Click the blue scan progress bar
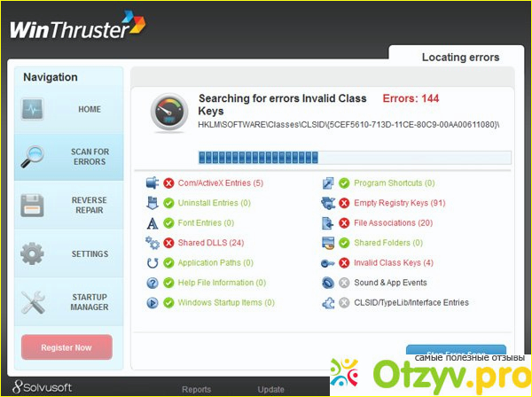 point(355,158)
